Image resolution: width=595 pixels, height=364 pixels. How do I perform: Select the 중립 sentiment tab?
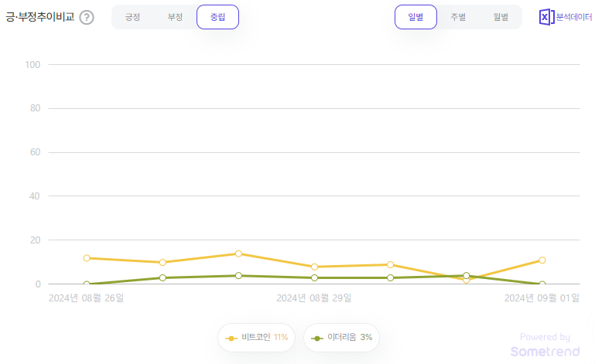pyautogui.click(x=218, y=17)
